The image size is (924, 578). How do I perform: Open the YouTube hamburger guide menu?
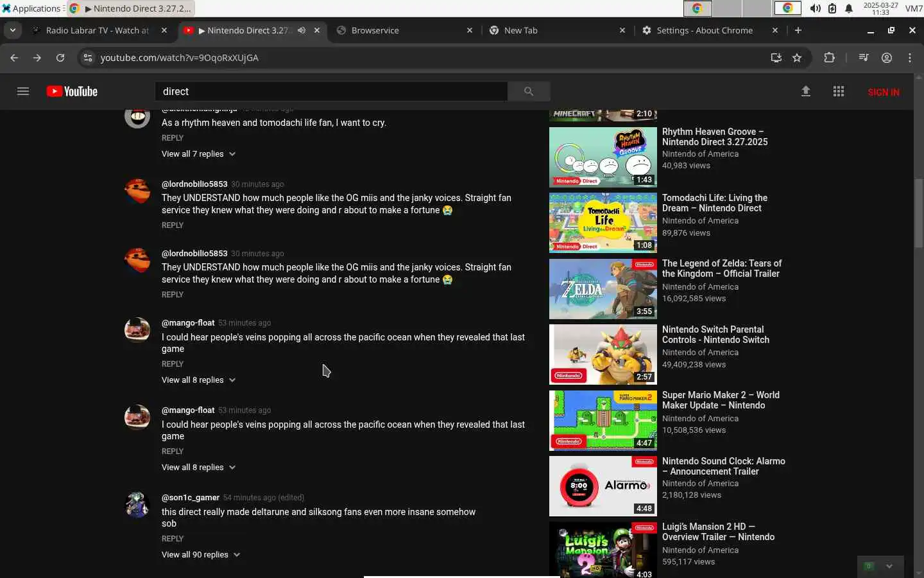(x=23, y=91)
